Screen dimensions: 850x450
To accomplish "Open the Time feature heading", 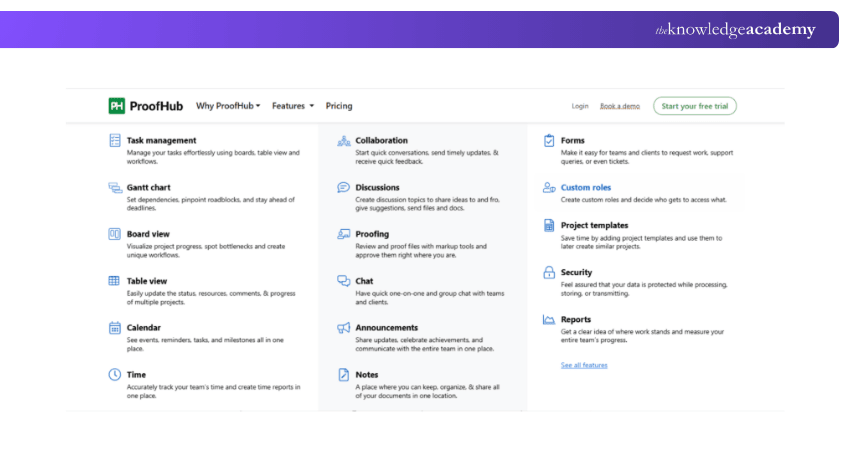I will point(136,375).
